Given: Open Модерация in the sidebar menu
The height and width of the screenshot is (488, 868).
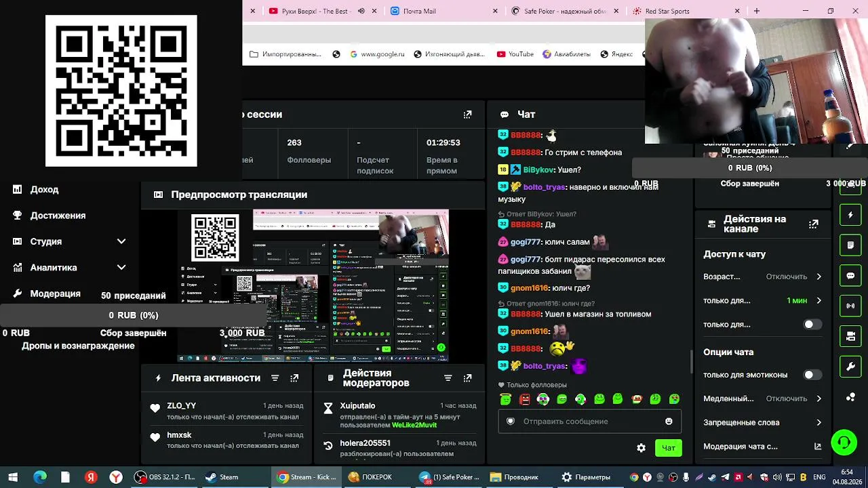Looking at the screenshot, I should tap(55, 293).
